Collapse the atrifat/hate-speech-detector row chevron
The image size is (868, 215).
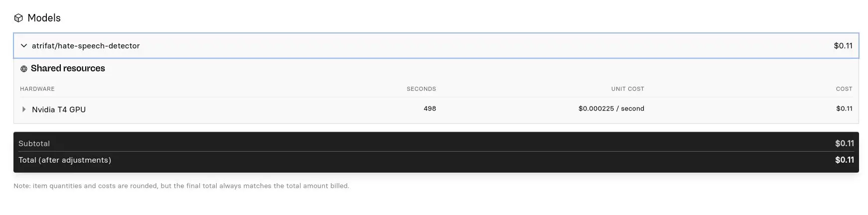tap(23, 46)
